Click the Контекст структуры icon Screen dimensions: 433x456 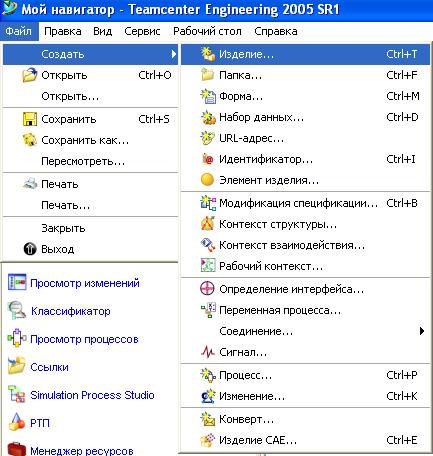(208, 224)
